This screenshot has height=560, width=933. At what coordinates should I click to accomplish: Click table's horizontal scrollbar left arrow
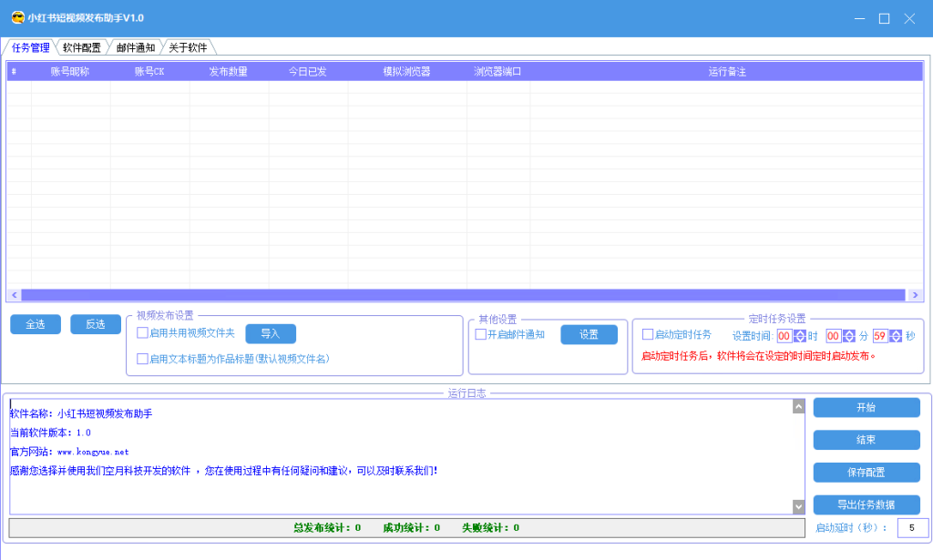click(15, 295)
